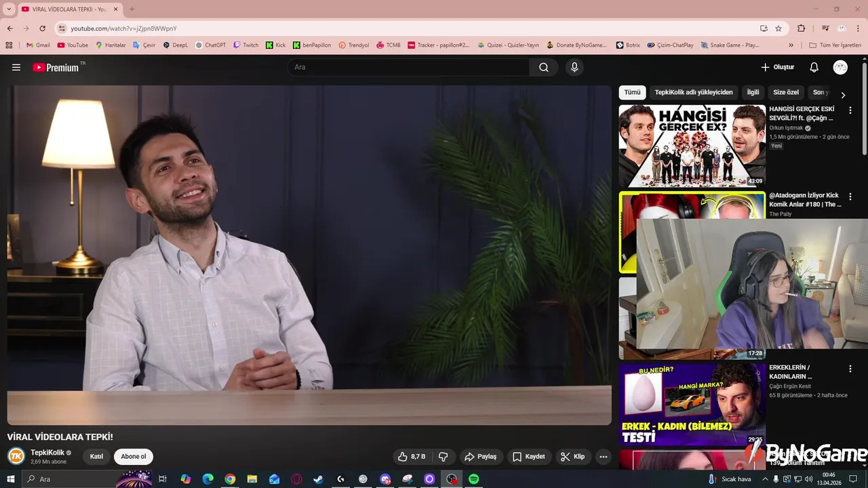Viewport: 868px width, 488px height.
Task: Open Task View on taskbar
Action: click(163, 479)
